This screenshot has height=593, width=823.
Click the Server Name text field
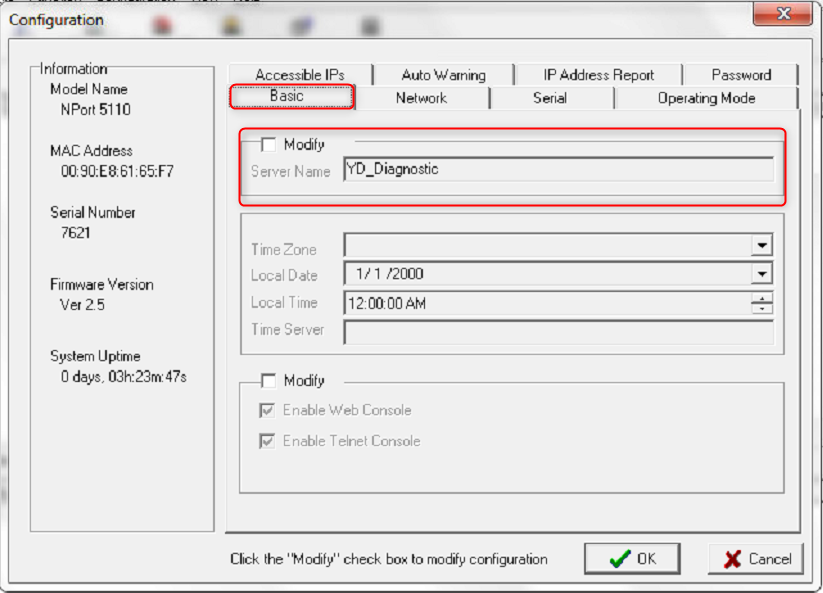[x=557, y=170]
